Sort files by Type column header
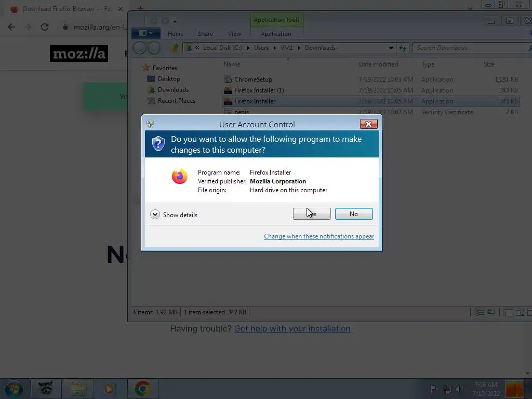 [428, 64]
